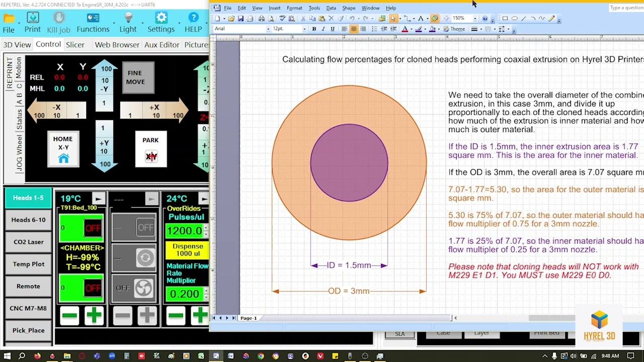Click the Open folder icon in Visio
The image size is (644, 362).
(x=230, y=19)
